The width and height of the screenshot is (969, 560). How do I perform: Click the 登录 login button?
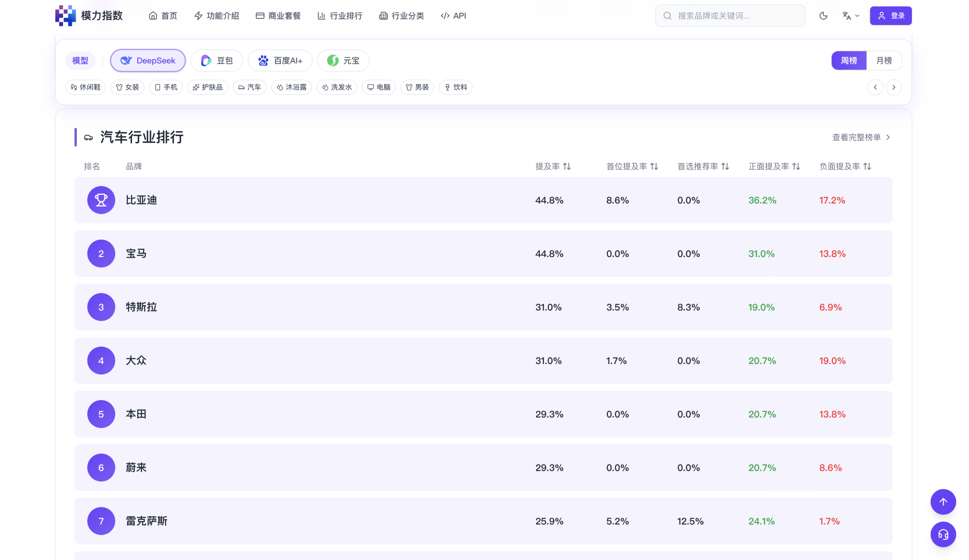click(x=891, y=16)
